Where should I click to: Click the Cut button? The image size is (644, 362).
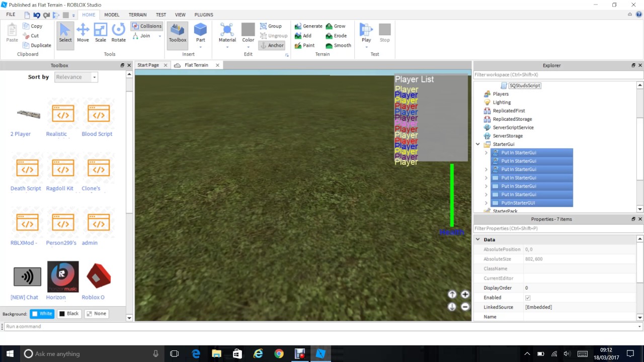31,36
